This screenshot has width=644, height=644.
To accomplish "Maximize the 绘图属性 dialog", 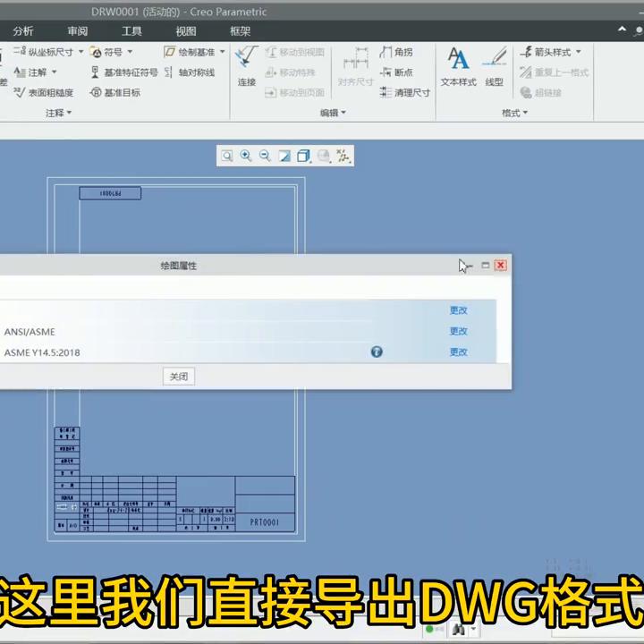I will click(485, 266).
